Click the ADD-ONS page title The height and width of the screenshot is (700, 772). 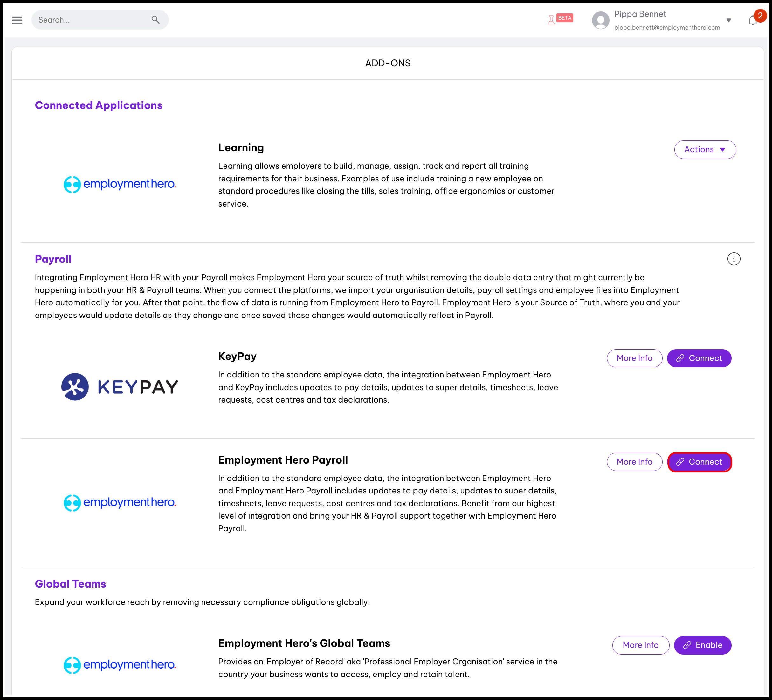(x=388, y=63)
